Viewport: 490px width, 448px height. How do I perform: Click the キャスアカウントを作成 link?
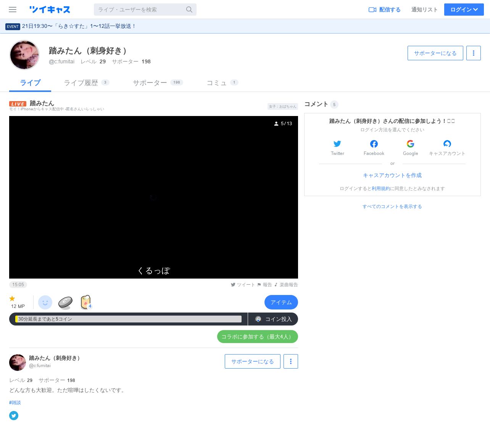tap(392, 175)
